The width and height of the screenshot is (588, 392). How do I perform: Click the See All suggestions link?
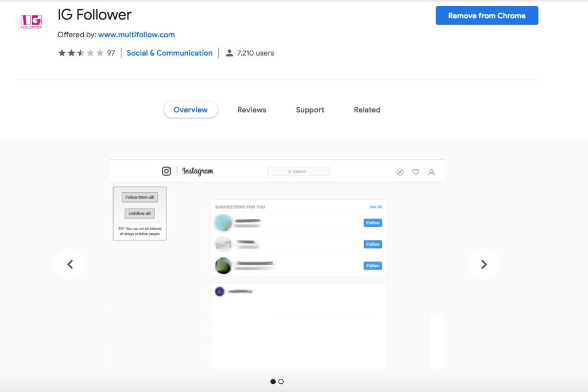(x=376, y=207)
